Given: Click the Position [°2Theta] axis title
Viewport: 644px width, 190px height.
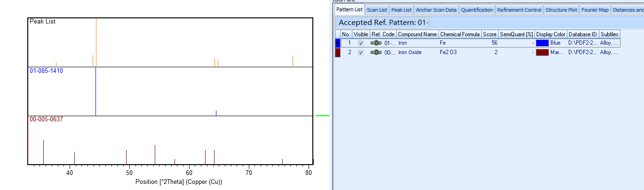Looking at the screenshot, I should coord(179,182).
